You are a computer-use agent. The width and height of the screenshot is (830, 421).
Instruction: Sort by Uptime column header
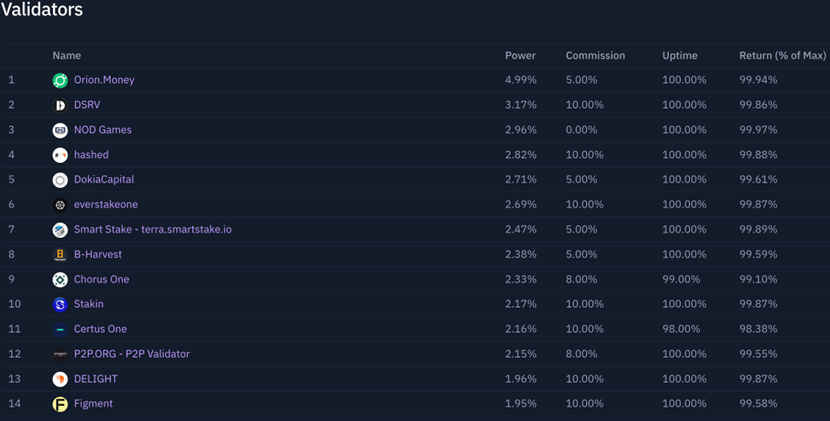680,56
